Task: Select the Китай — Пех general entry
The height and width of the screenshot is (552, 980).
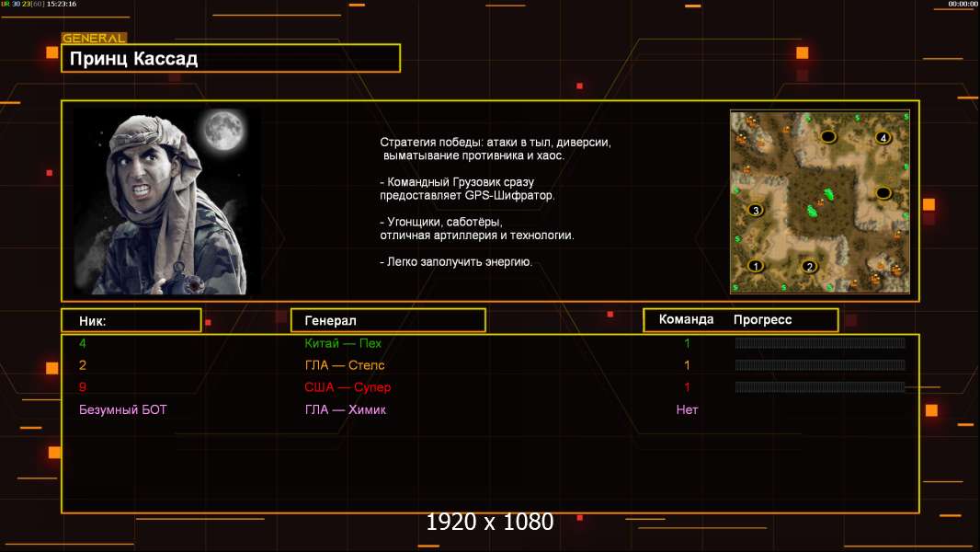Action: (343, 343)
